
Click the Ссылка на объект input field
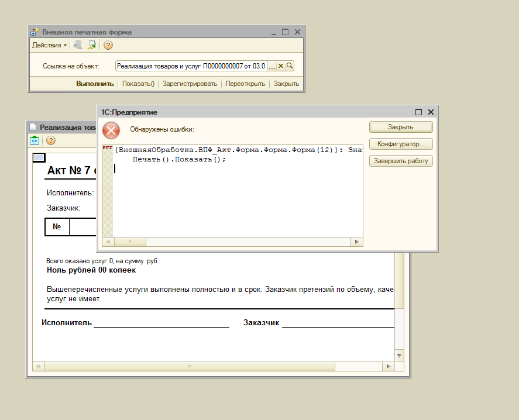pos(191,66)
